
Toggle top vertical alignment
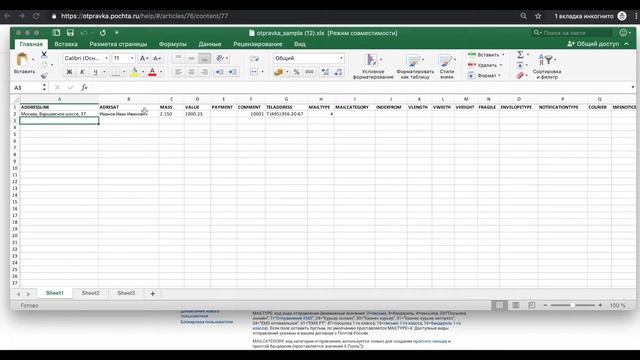click(178, 58)
